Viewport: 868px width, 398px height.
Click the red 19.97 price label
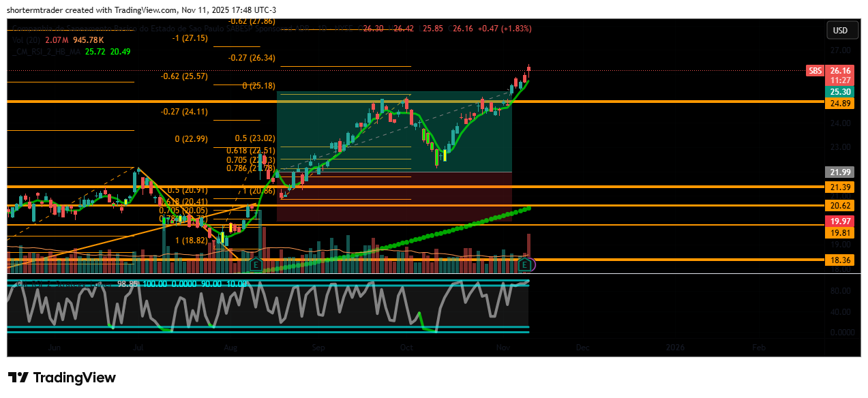point(841,221)
